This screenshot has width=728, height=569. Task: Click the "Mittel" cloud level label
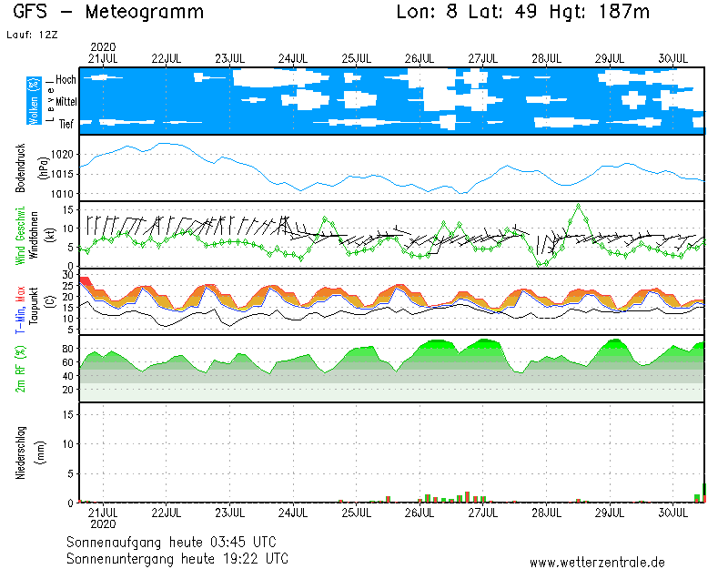tap(66, 101)
